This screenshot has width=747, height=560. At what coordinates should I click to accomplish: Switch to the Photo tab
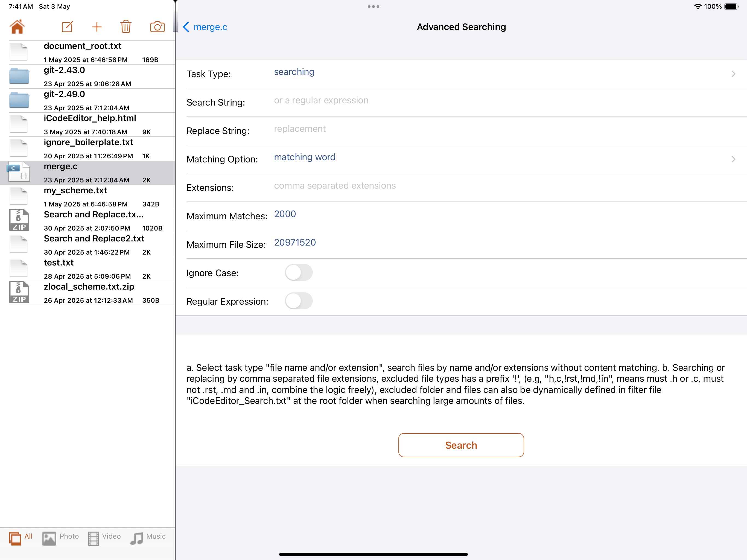(x=61, y=538)
